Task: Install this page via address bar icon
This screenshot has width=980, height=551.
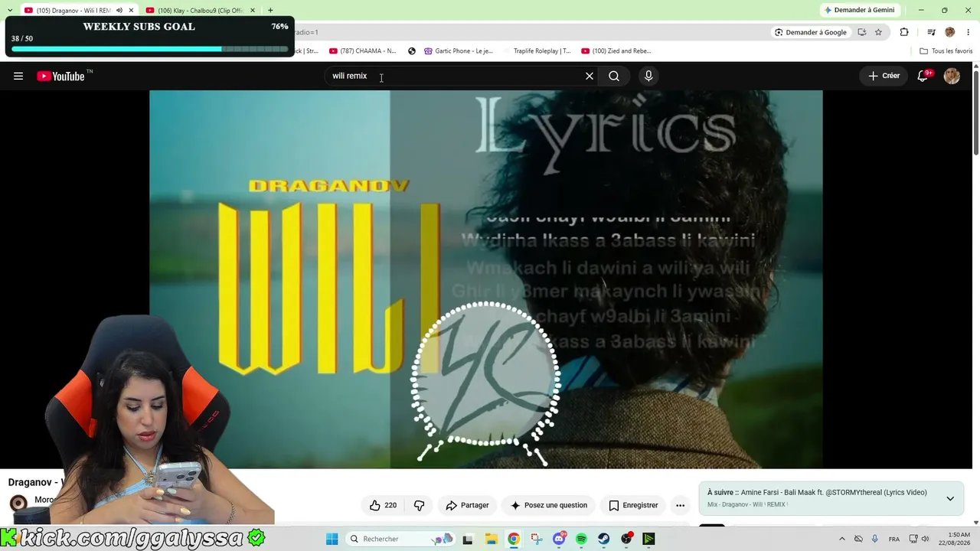Action: click(862, 32)
